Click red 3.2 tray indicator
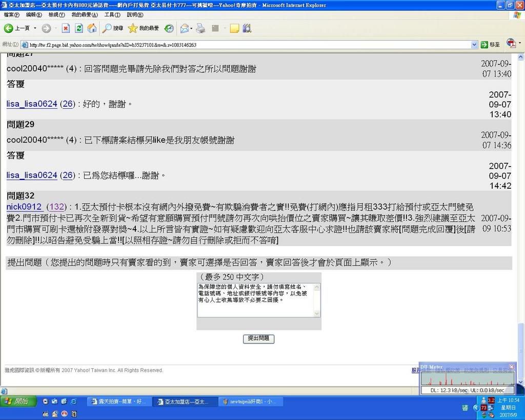 tap(491, 400)
